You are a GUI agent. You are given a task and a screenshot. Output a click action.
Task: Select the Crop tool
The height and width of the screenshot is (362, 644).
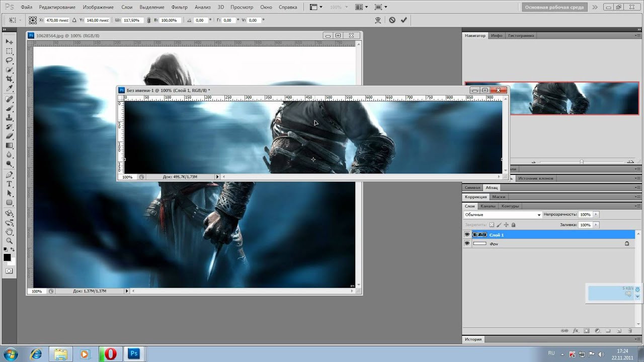(9, 79)
